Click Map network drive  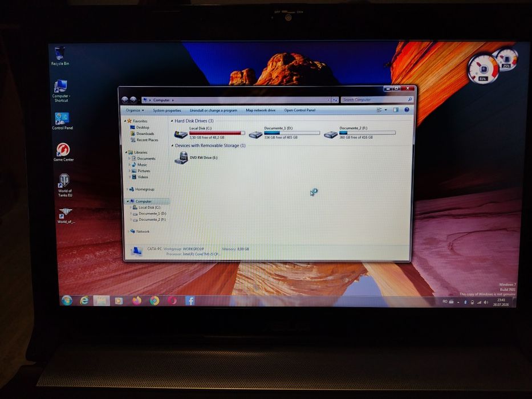point(261,110)
